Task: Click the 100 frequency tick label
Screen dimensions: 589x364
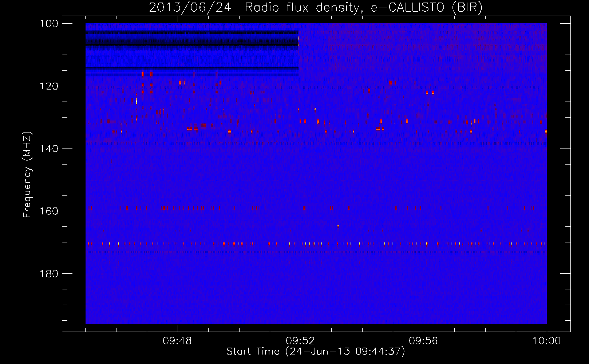Action: coord(49,24)
